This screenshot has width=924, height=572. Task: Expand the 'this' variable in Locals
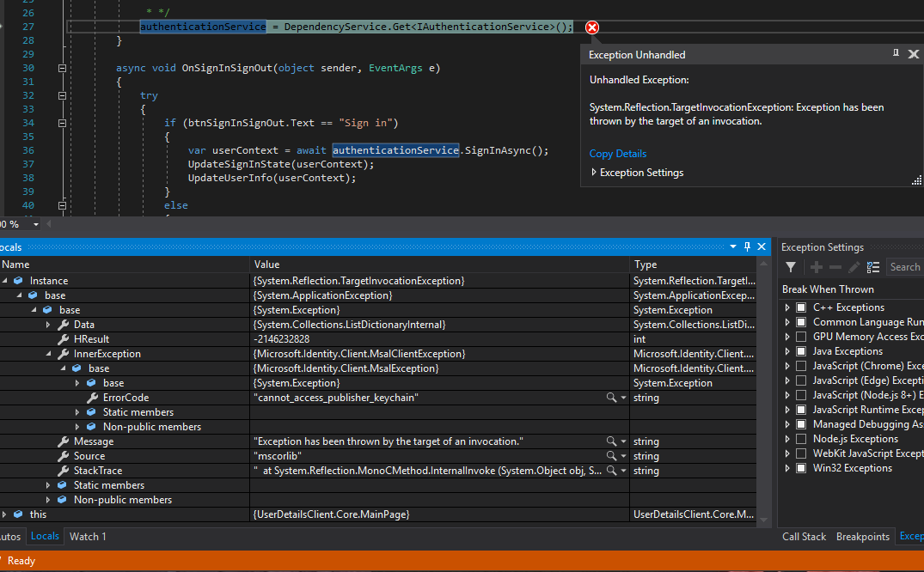coord(4,514)
